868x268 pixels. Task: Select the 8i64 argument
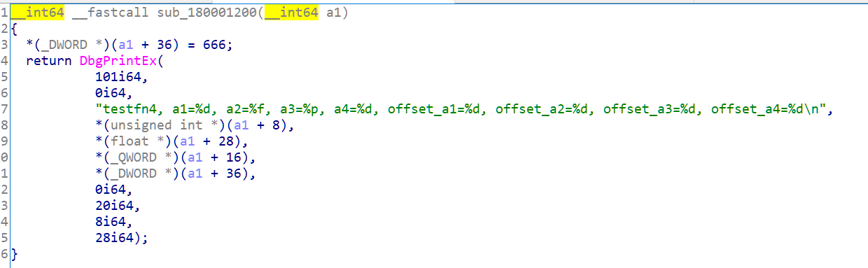(x=111, y=221)
